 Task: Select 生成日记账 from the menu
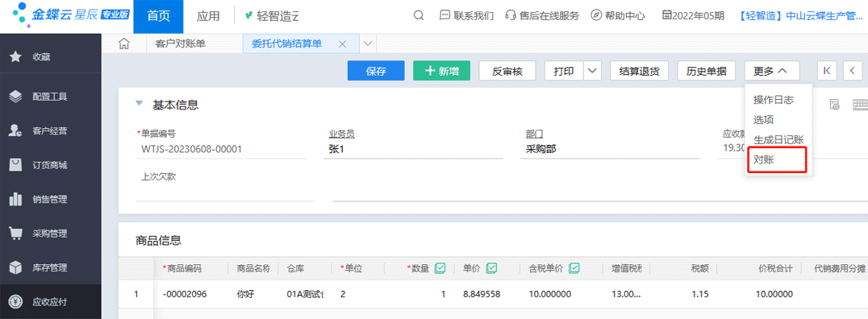(x=778, y=140)
